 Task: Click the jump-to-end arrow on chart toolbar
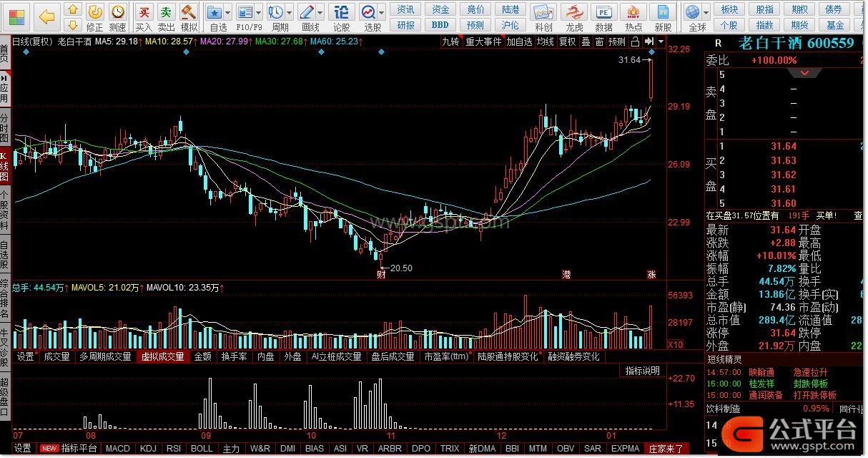649,42
